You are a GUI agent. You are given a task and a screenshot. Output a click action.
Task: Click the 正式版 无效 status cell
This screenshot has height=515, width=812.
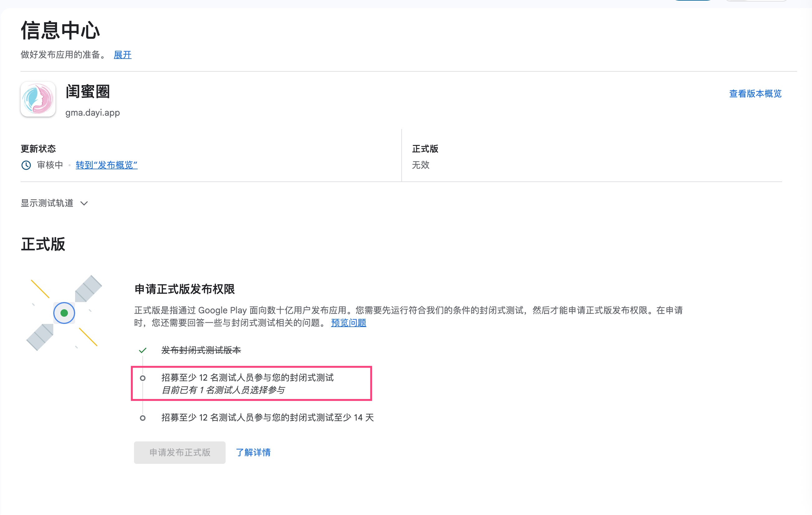(x=421, y=165)
